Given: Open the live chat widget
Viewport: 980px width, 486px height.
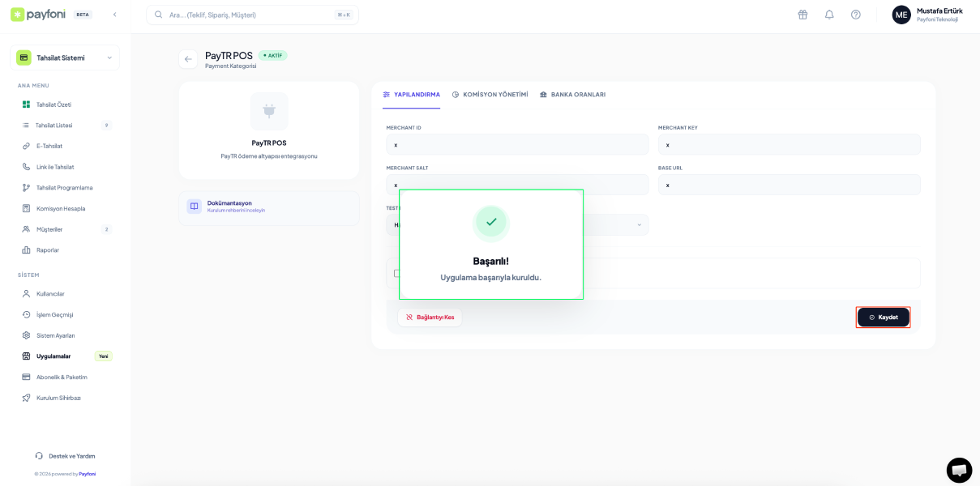Looking at the screenshot, I should (959, 470).
